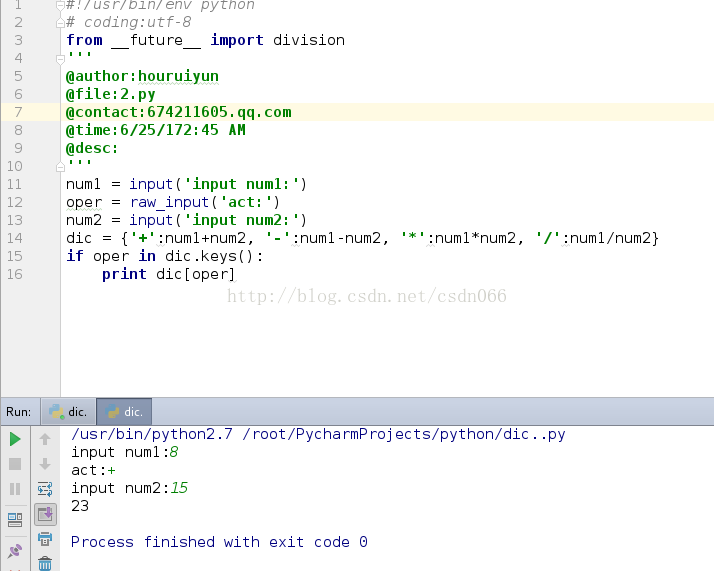The image size is (714, 571).
Task: Click line number 14 in gutter
Action: tap(15, 238)
